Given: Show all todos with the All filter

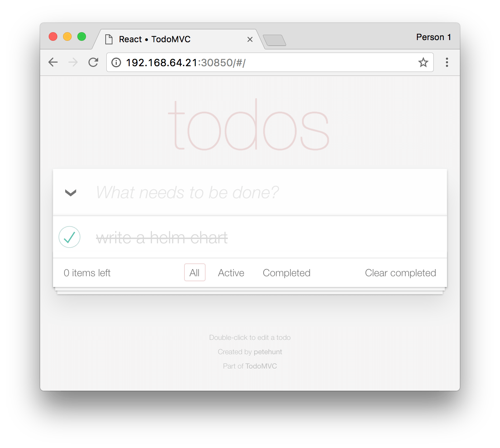Looking at the screenshot, I should [x=194, y=273].
